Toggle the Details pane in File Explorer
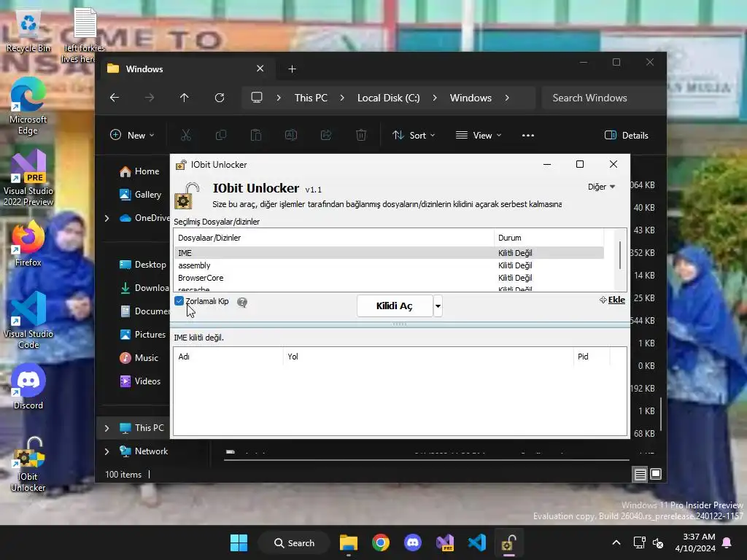This screenshot has width=747, height=560. (626, 135)
